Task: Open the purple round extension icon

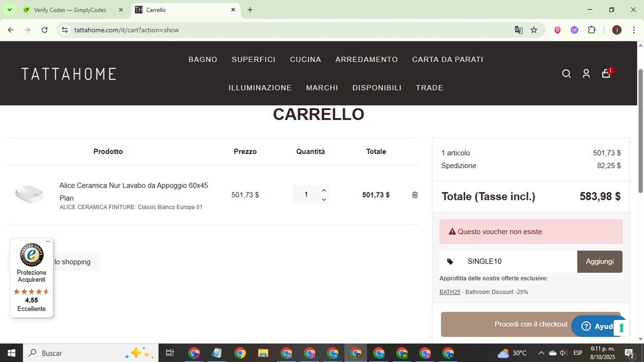Action: (x=574, y=30)
